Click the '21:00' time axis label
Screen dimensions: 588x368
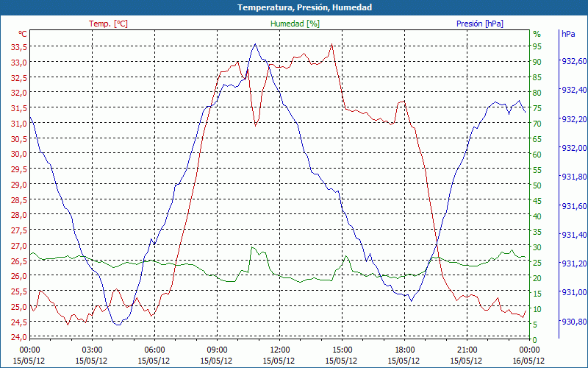(x=467, y=350)
